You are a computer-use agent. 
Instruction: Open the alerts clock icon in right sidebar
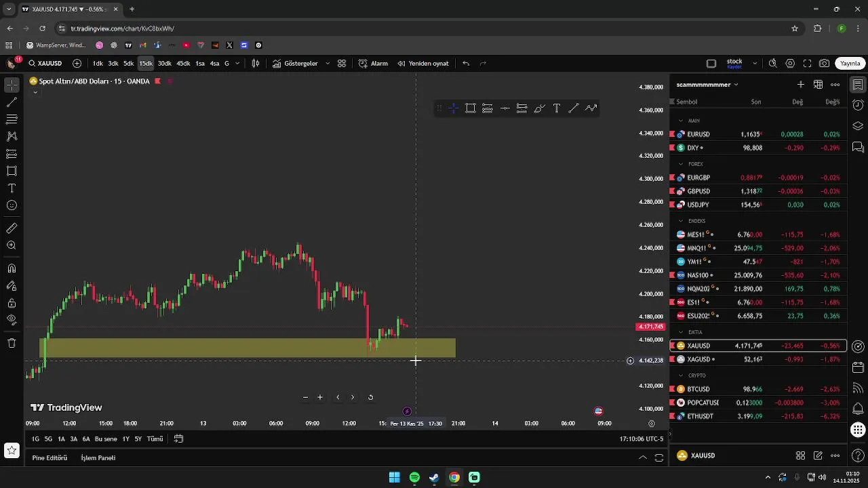[x=858, y=105]
